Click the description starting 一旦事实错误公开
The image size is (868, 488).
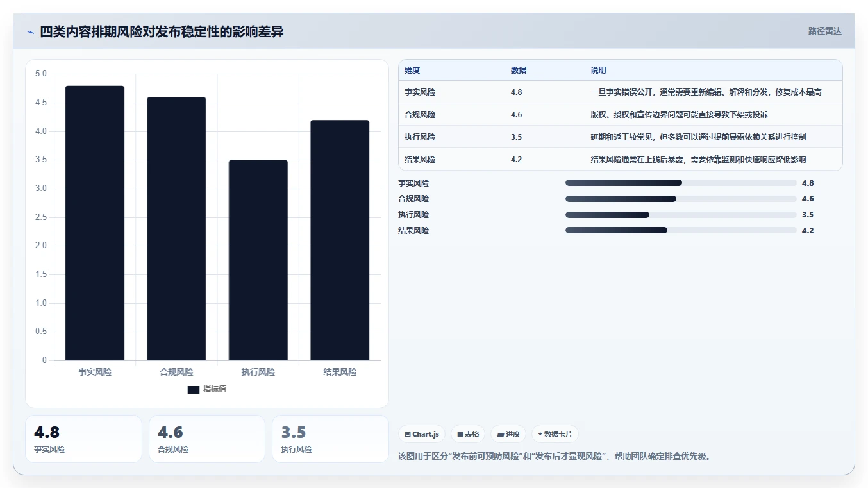(x=706, y=92)
